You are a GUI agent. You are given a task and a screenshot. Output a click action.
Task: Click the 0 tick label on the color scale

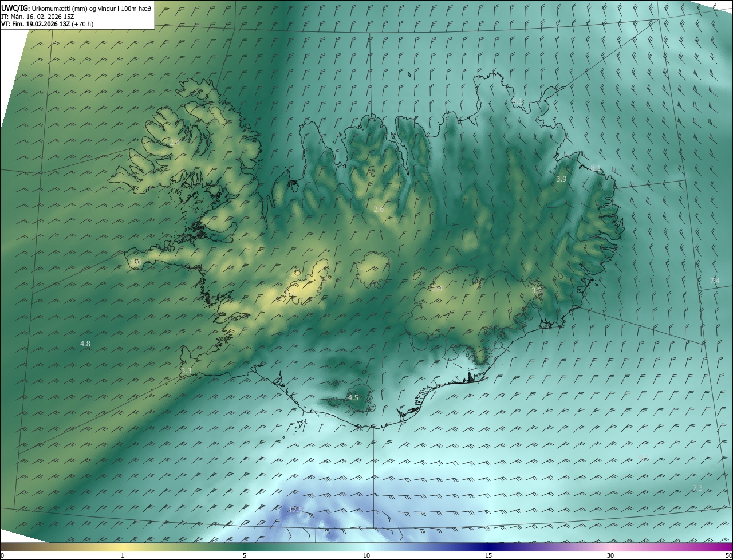point(2,555)
